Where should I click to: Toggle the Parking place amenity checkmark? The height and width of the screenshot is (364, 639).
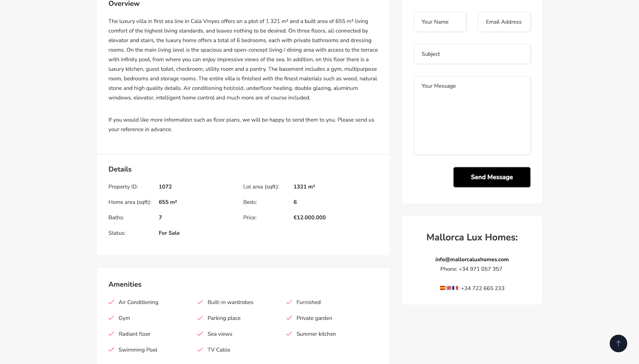click(x=200, y=318)
